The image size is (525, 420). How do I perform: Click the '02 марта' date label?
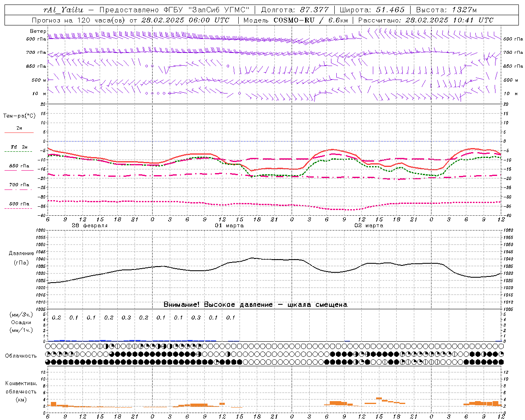pos(369,226)
